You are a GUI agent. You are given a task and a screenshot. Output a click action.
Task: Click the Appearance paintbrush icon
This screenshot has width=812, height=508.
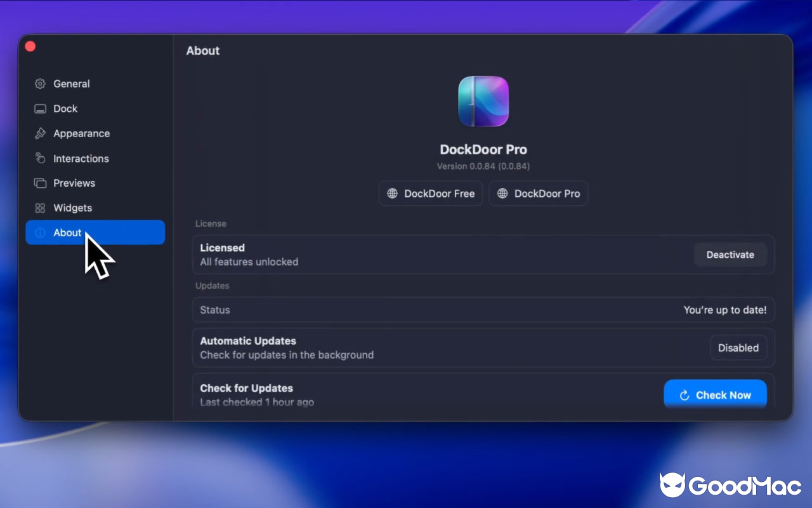39,133
